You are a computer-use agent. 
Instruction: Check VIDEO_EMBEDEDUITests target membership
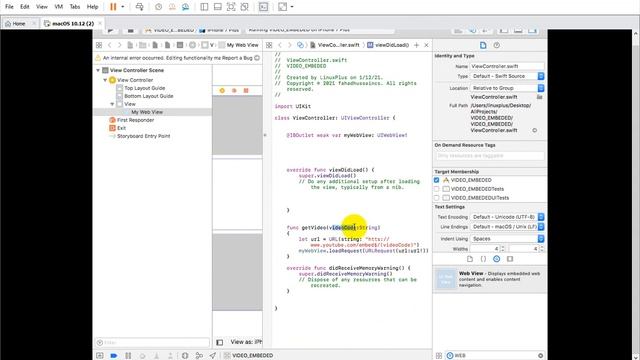(436, 198)
